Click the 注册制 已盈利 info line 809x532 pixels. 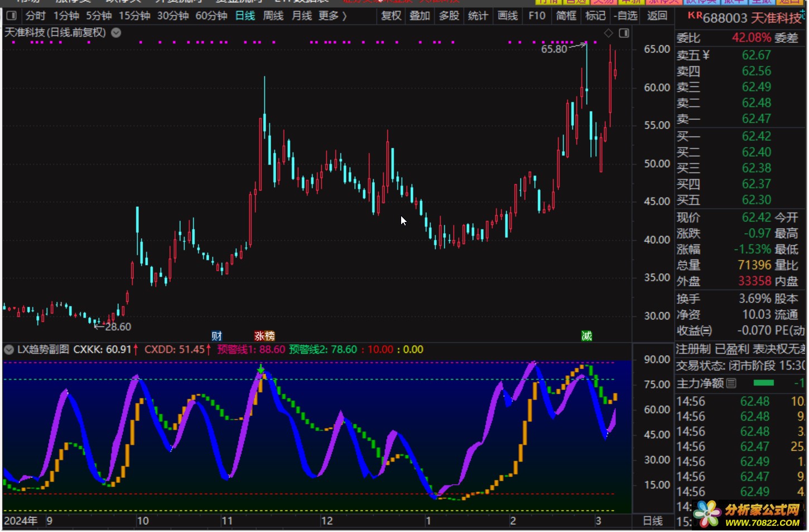point(741,349)
